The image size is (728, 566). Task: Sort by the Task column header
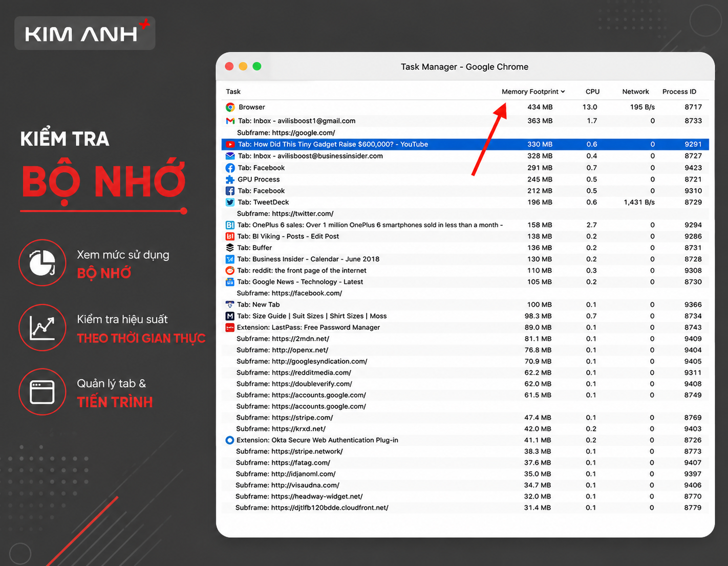pos(233,92)
